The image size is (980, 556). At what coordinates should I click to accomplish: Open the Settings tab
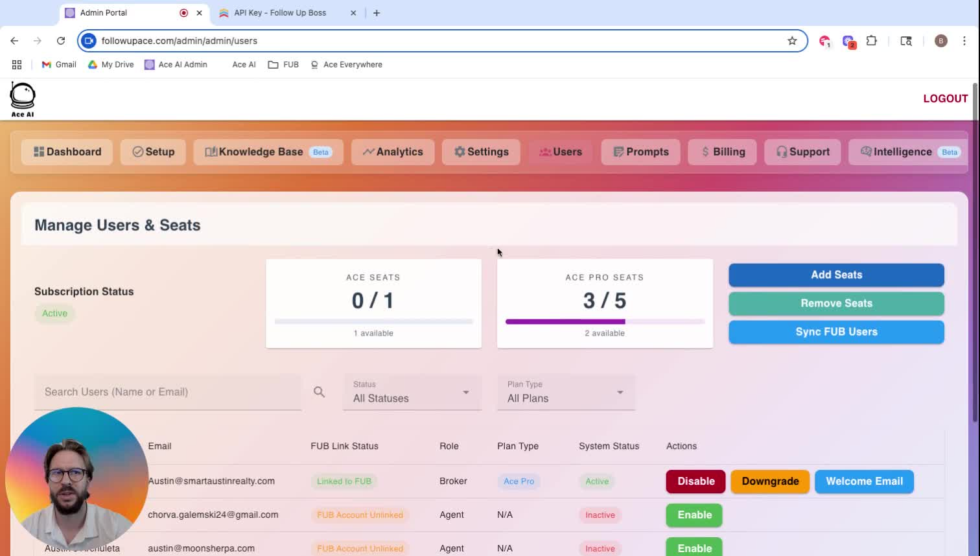coord(481,152)
